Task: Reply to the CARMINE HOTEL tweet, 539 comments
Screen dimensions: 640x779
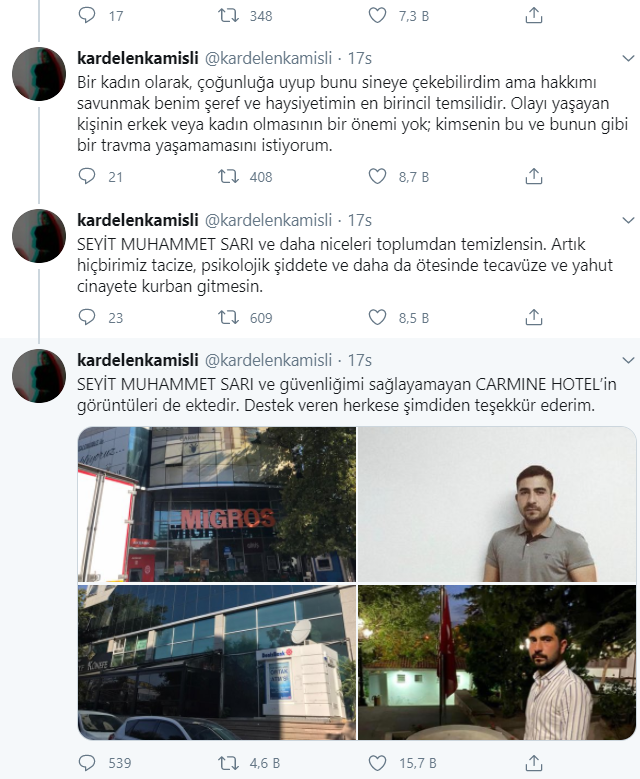Action: [87, 763]
